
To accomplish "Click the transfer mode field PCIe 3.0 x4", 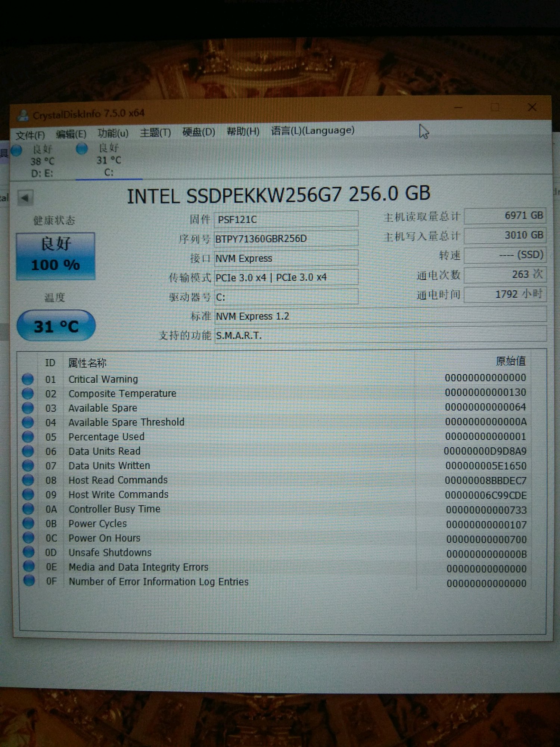I will pos(286,277).
